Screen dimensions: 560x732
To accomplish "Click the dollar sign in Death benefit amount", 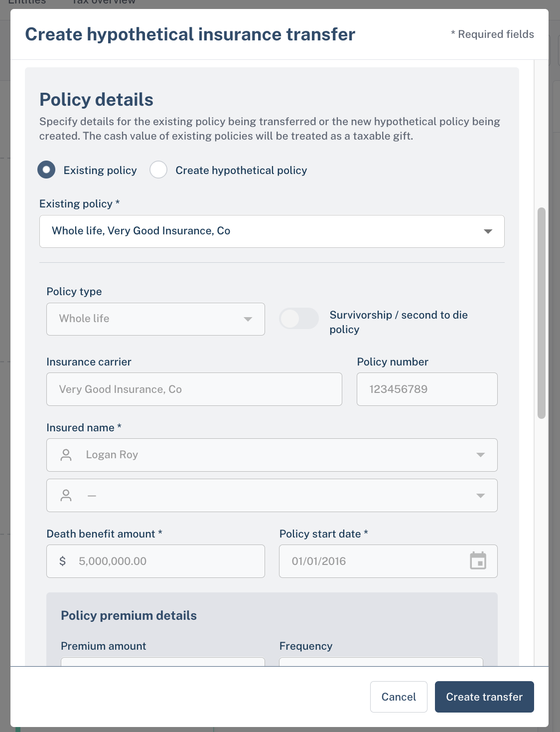I will tap(62, 561).
